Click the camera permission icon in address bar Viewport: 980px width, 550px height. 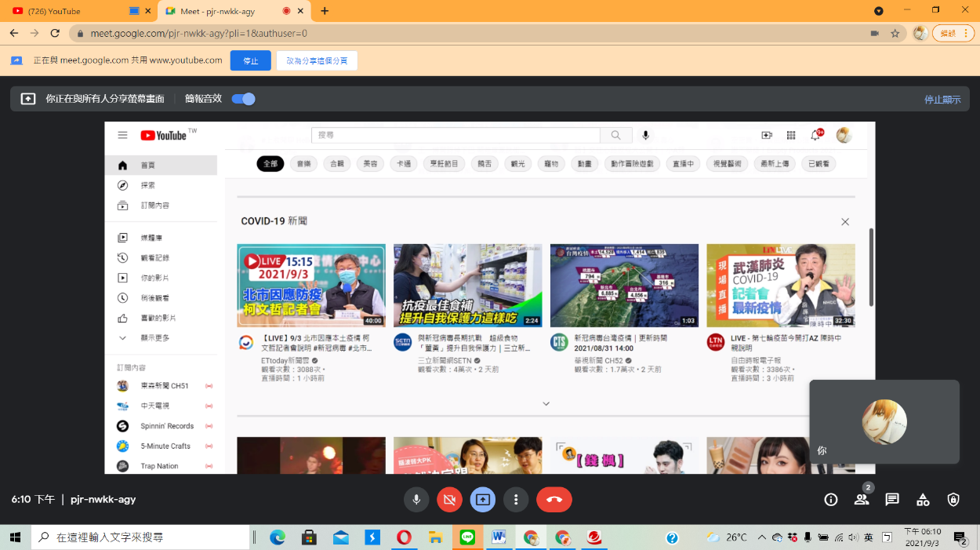[x=875, y=34]
